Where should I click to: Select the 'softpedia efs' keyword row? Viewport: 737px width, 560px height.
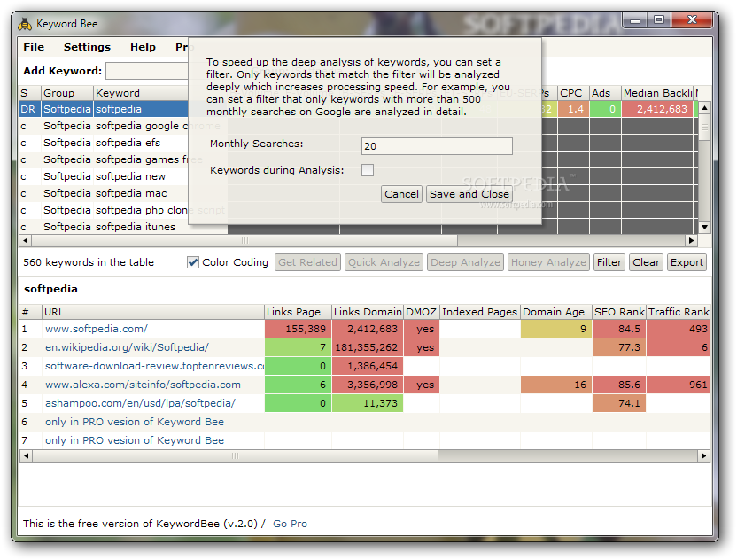tap(104, 143)
